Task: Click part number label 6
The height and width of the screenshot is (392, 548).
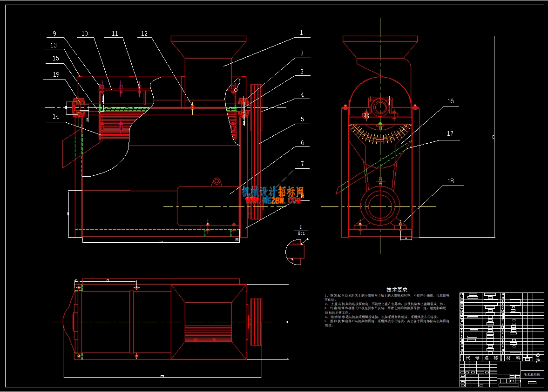Action: click(302, 143)
